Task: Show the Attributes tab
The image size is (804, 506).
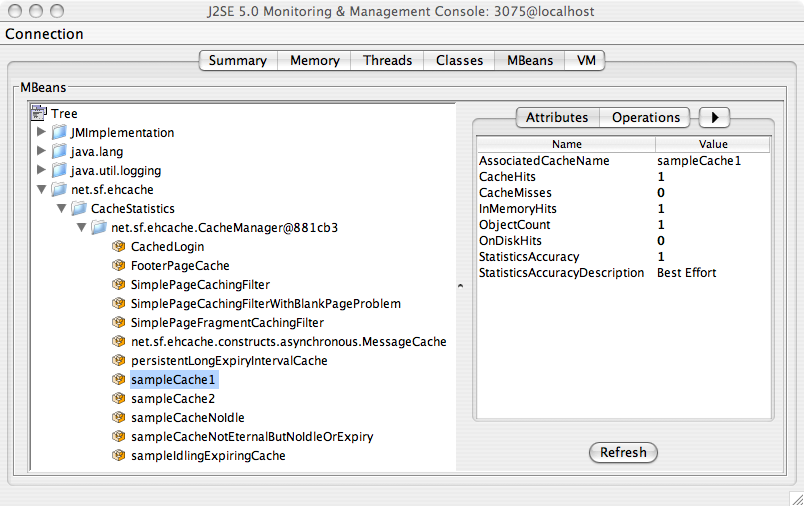Action: (x=557, y=117)
